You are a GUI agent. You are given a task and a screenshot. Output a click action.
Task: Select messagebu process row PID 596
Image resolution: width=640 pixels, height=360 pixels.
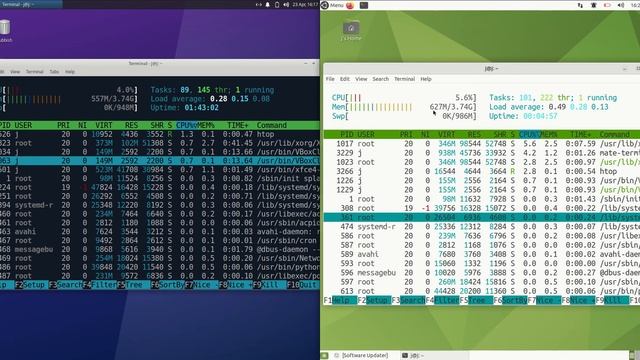(x=482, y=273)
